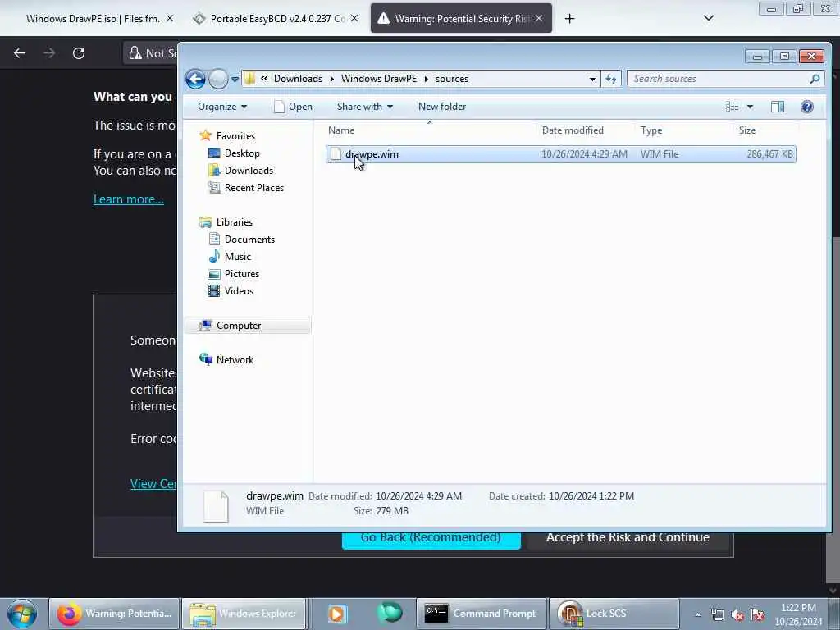Toggle the preview pane icon
Viewport: 840px width, 630px height.
coord(778,107)
